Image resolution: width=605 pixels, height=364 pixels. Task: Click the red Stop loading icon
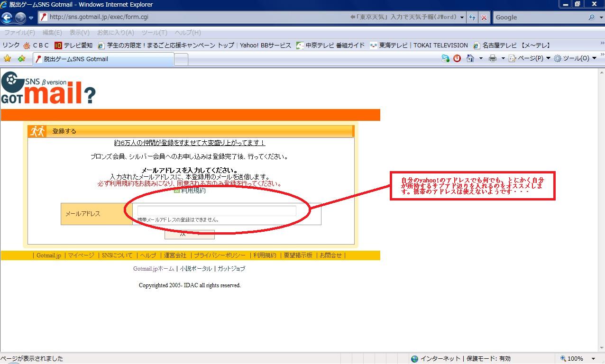(x=484, y=18)
